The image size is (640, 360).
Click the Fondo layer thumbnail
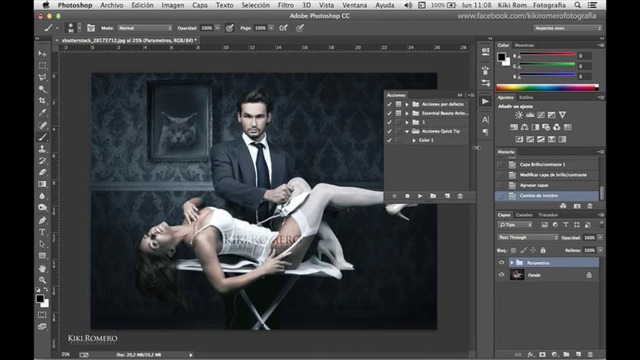(x=517, y=275)
